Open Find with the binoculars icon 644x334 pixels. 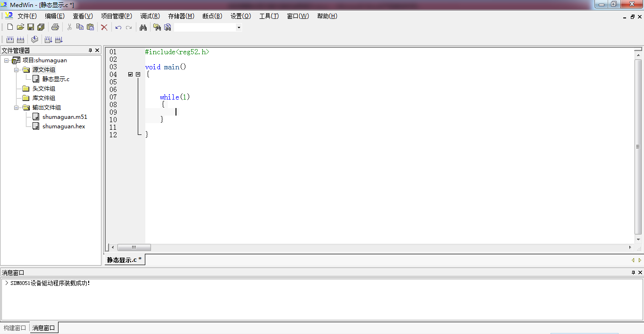(143, 27)
